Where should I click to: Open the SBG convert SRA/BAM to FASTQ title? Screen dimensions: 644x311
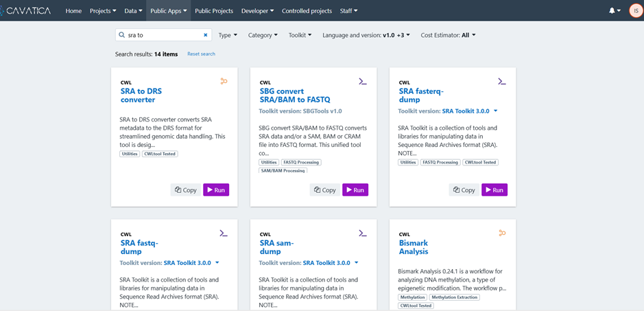pyautogui.click(x=295, y=95)
